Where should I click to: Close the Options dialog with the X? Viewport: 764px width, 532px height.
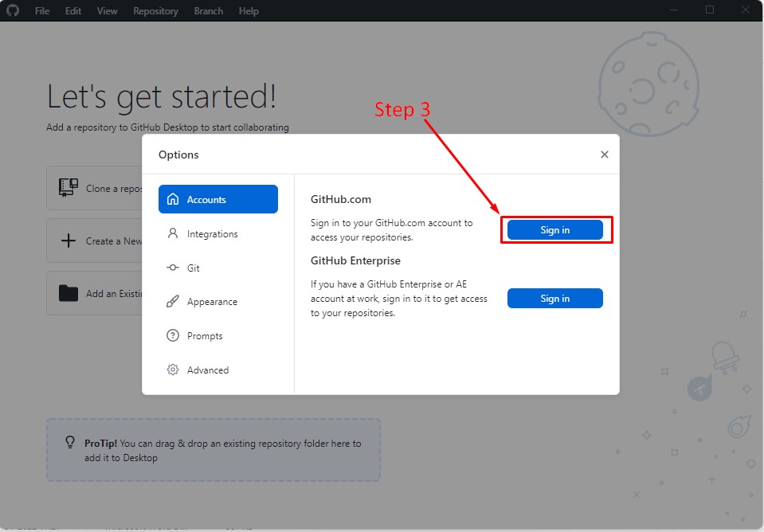(604, 155)
